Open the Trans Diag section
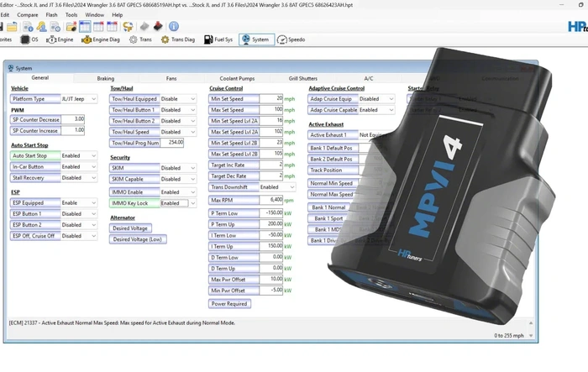Image resolution: width=588 pixels, height=372 pixels. [178, 39]
